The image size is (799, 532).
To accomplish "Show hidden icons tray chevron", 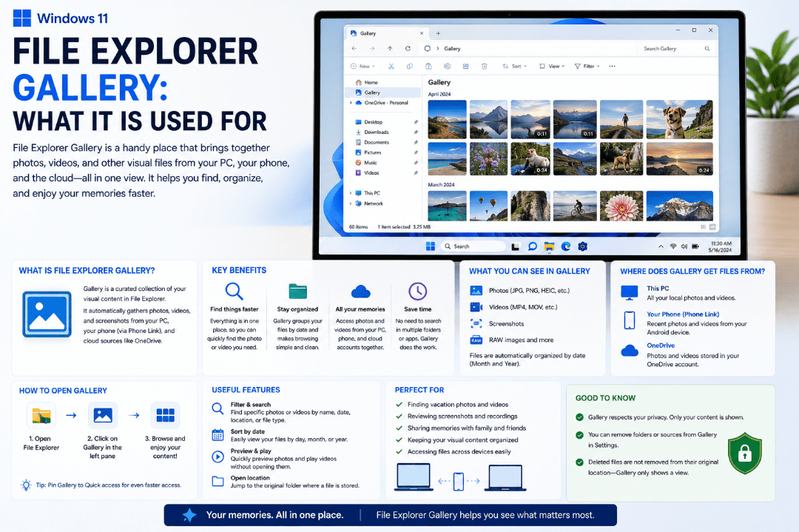I will tap(661, 246).
